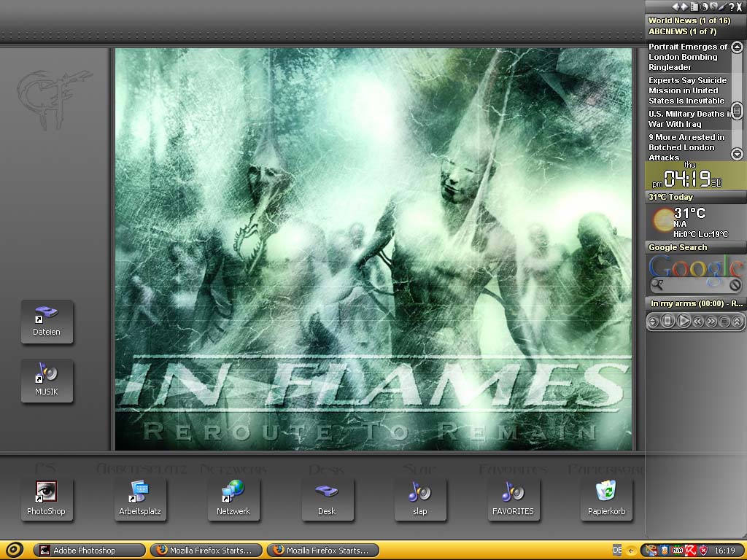Click the sun weather icon

[x=663, y=220]
